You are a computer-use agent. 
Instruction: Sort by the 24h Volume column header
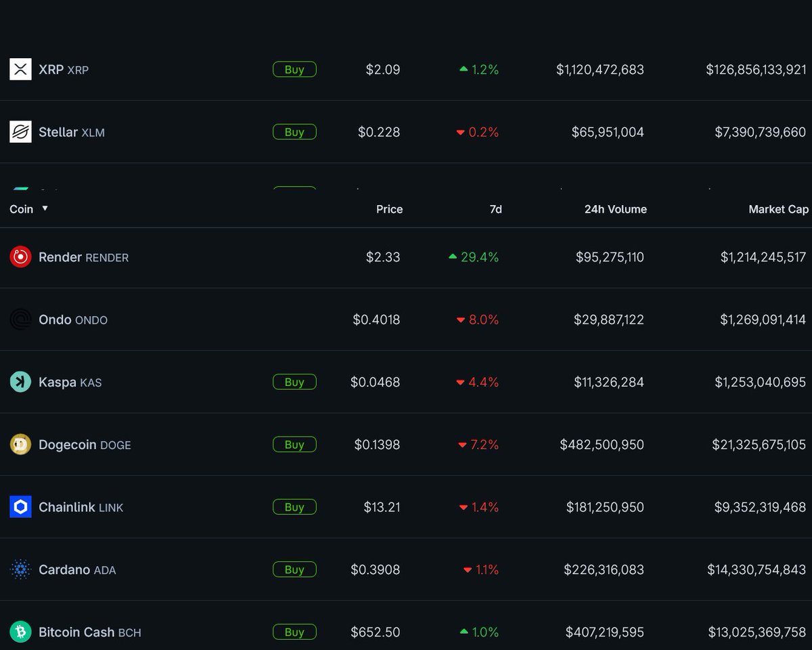(x=616, y=209)
